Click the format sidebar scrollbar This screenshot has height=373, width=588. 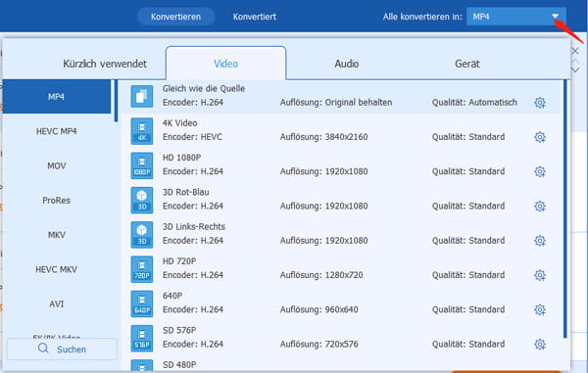tap(116, 101)
